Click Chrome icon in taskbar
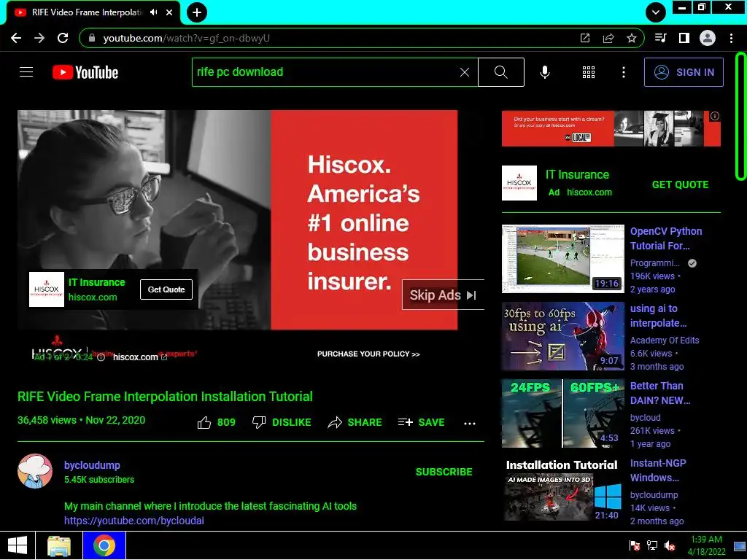 pyautogui.click(x=104, y=545)
